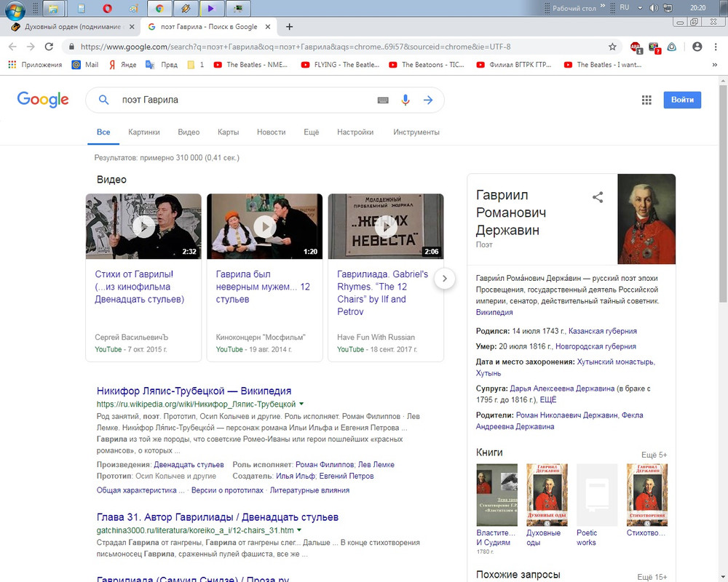Launch Opera browser from the taskbar
This screenshot has width=728, height=582.
click(x=107, y=8)
